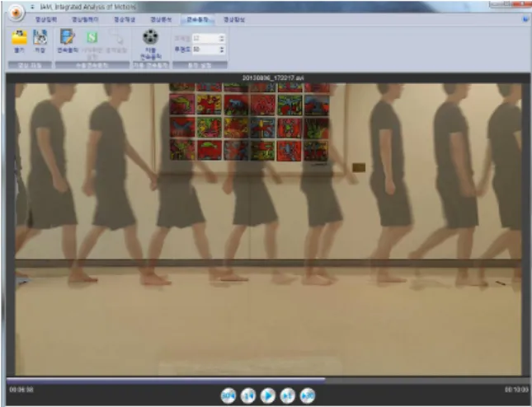Click the stepper arrows of the frame count field
Viewport: 532px width, 407px height.
click(x=222, y=38)
